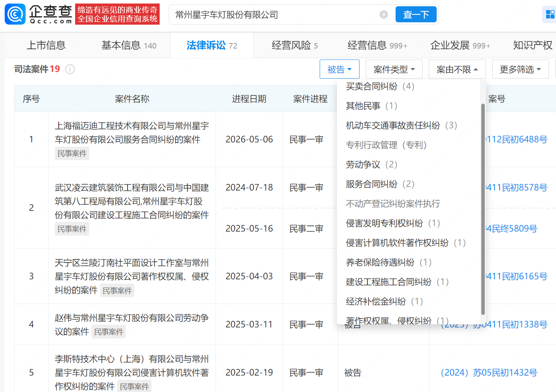Image resolution: width=556 pixels, height=392 pixels.
Task: Expand the 被告 filter dropdown
Action: [340, 69]
